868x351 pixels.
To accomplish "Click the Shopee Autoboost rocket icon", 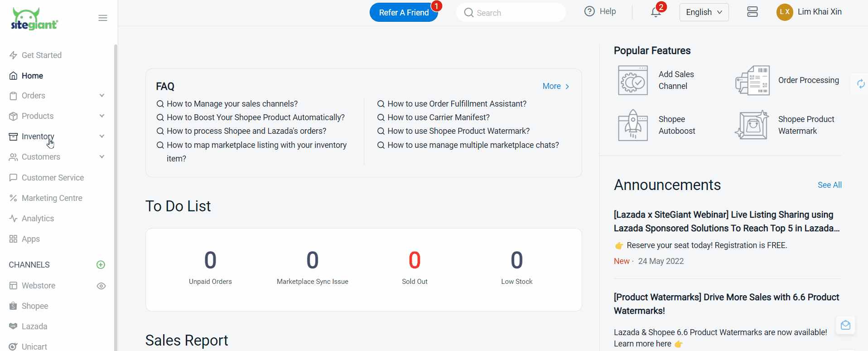I will 633,125.
